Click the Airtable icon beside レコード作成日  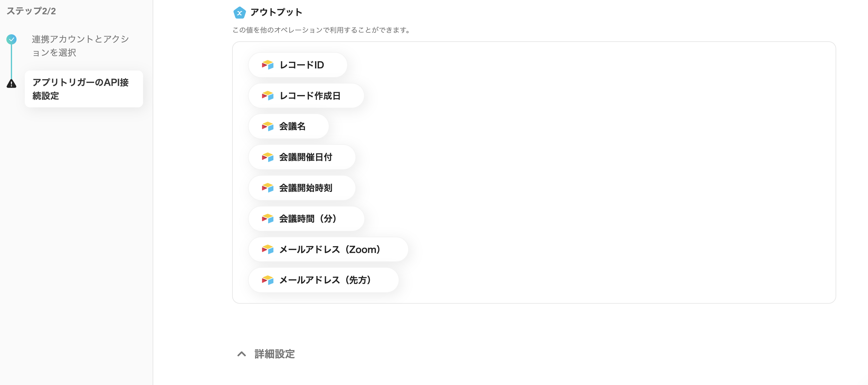pyautogui.click(x=267, y=96)
